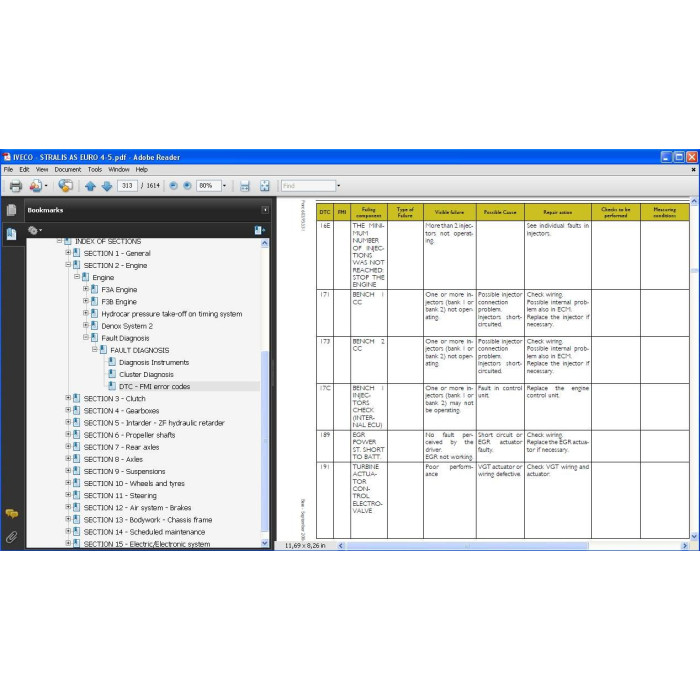Open the zoom percentage dropdown arrow
This screenshot has height=700, width=700.
(225, 186)
